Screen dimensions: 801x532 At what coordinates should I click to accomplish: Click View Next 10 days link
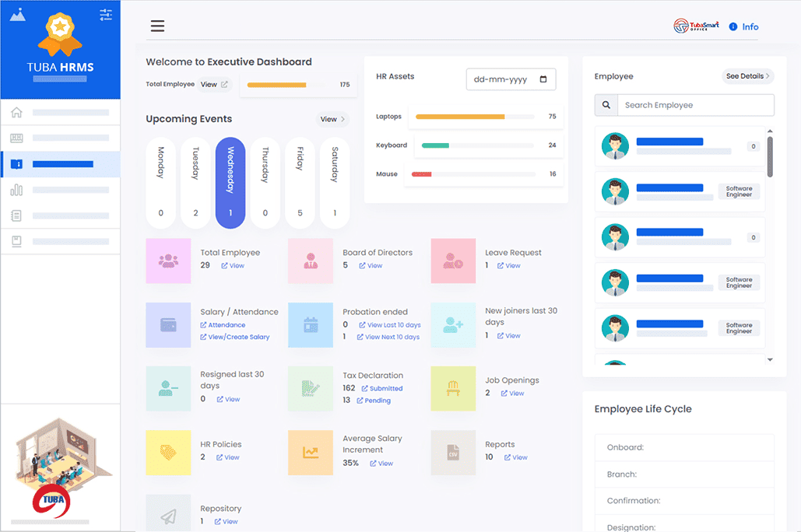(388, 337)
